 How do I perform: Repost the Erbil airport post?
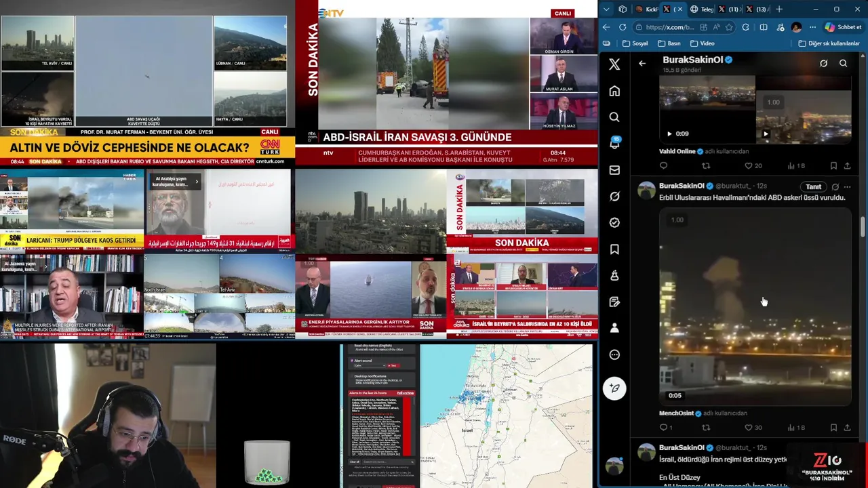706,428
